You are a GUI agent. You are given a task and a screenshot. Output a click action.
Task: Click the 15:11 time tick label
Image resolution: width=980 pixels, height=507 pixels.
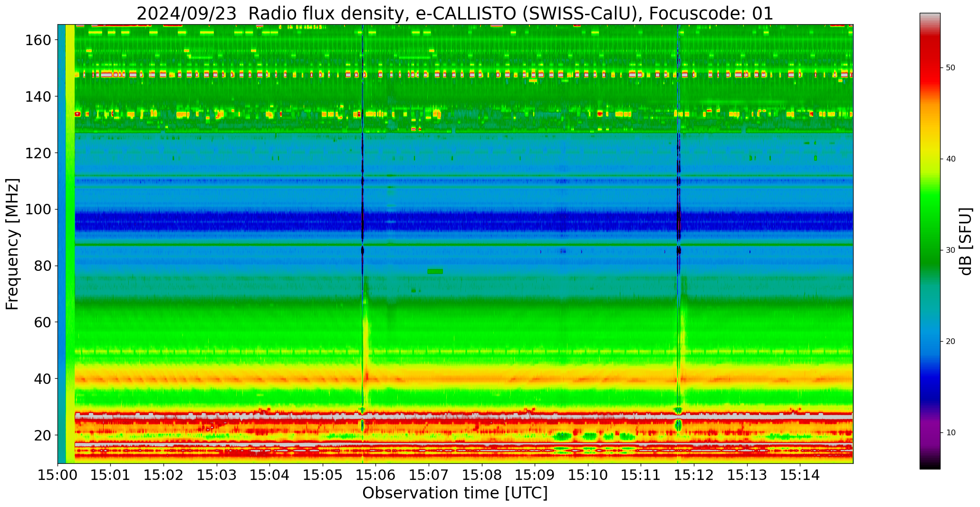641,474
